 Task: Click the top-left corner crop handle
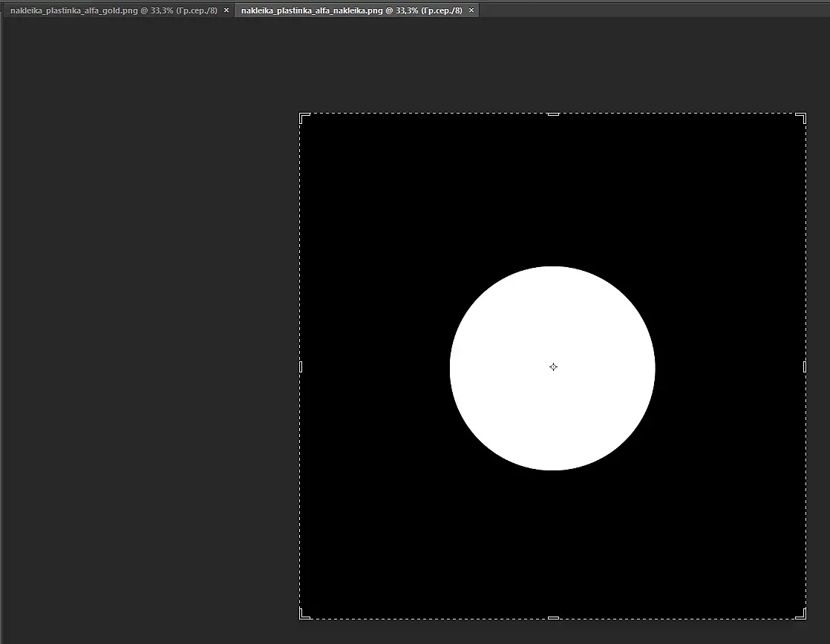304,118
